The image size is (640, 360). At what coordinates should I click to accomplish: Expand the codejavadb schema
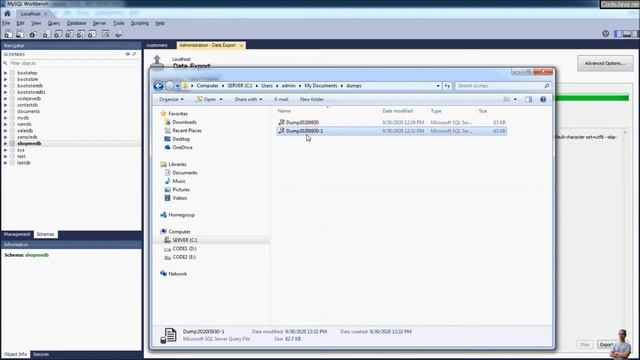(x=6, y=99)
